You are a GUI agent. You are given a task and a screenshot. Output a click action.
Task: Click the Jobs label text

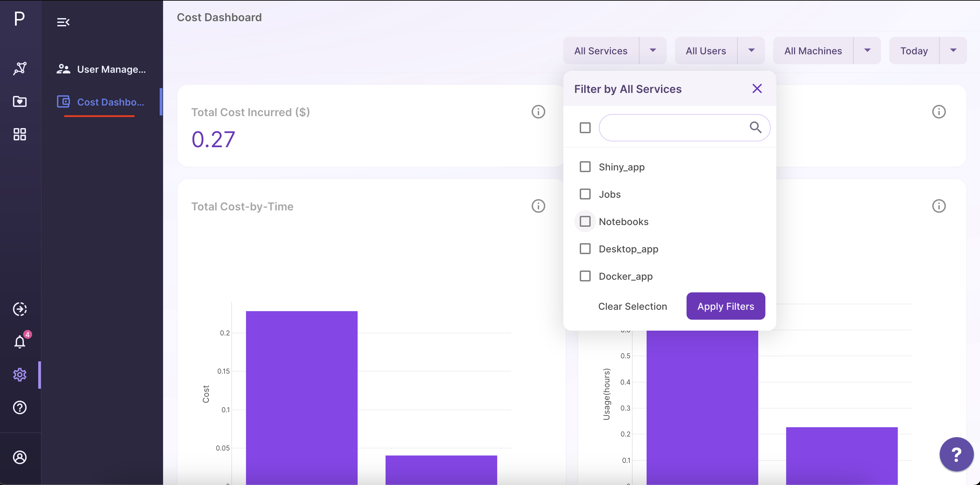click(609, 194)
